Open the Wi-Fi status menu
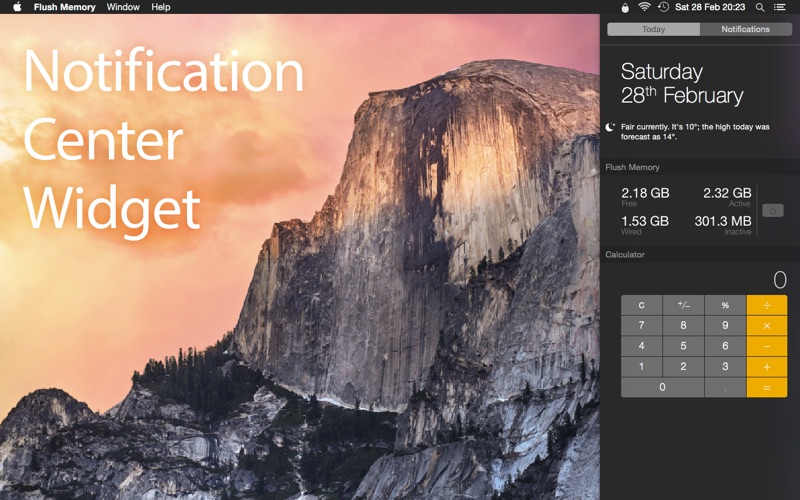Viewport: 800px width, 500px height. pos(644,7)
